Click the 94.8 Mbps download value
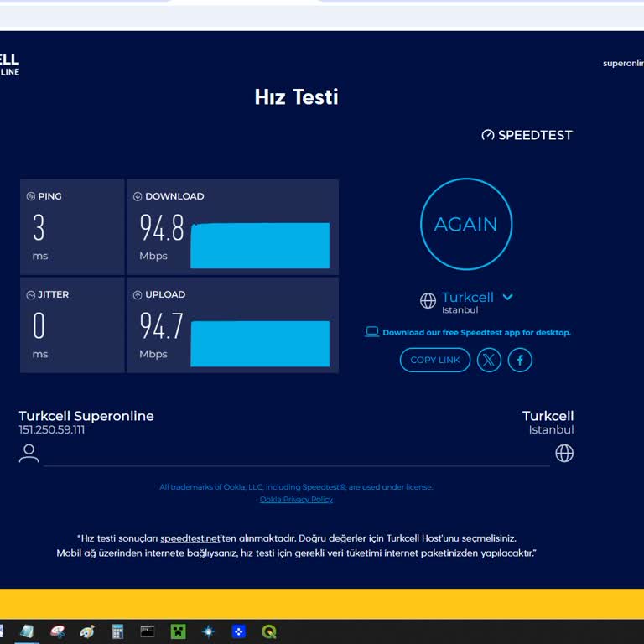 (161, 227)
